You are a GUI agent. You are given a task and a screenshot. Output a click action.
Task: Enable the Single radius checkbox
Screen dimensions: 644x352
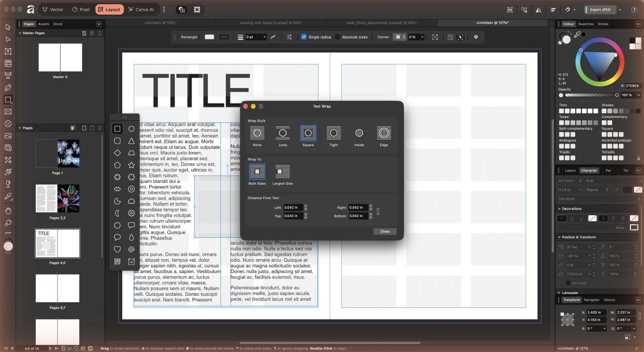click(x=304, y=37)
